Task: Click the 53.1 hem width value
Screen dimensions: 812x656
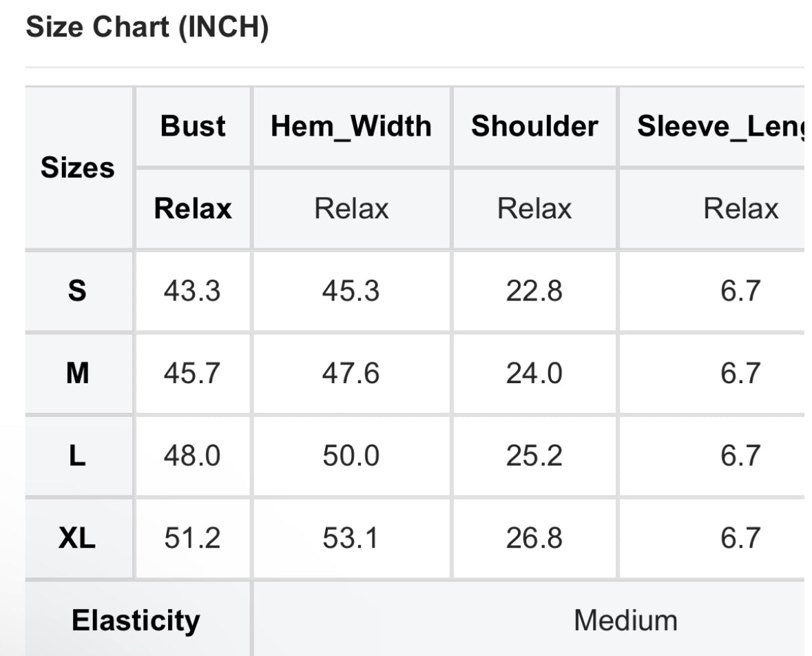Action: (350, 538)
